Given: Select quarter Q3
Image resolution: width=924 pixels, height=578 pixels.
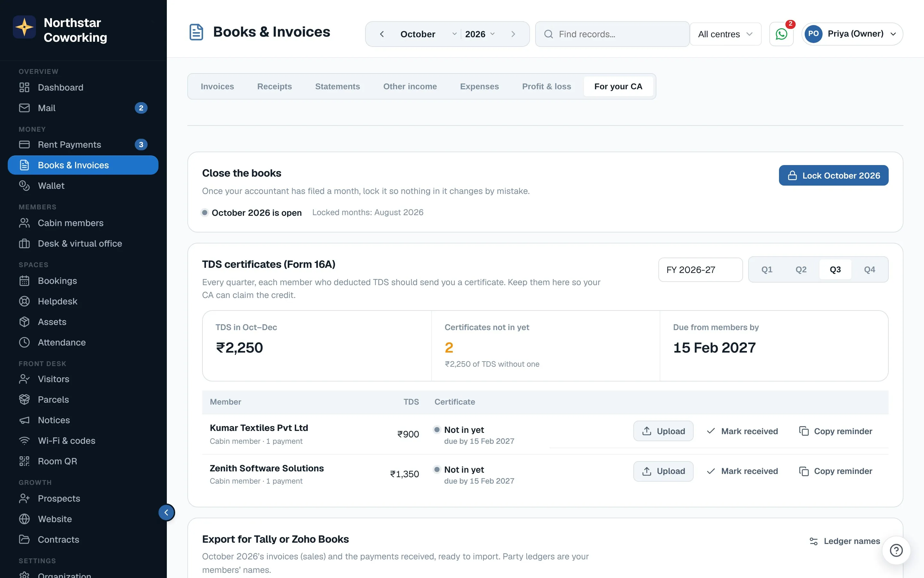Looking at the screenshot, I should click(x=835, y=269).
